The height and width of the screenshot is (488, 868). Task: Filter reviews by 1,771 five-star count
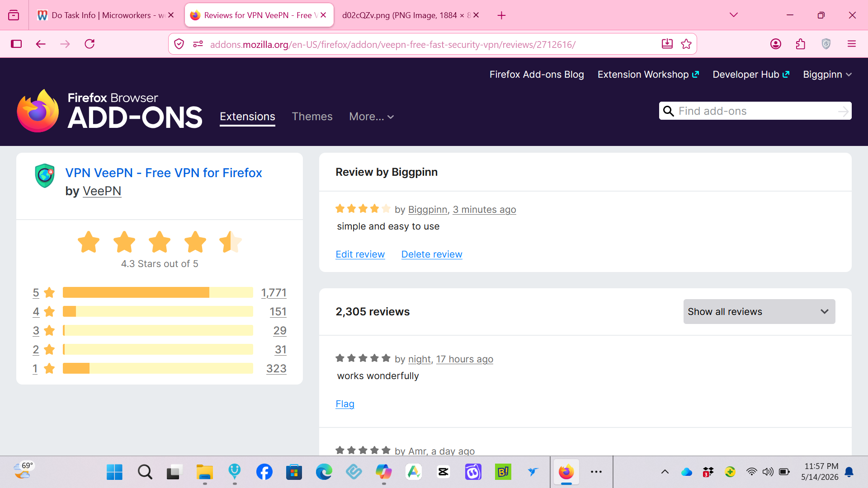click(274, 293)
